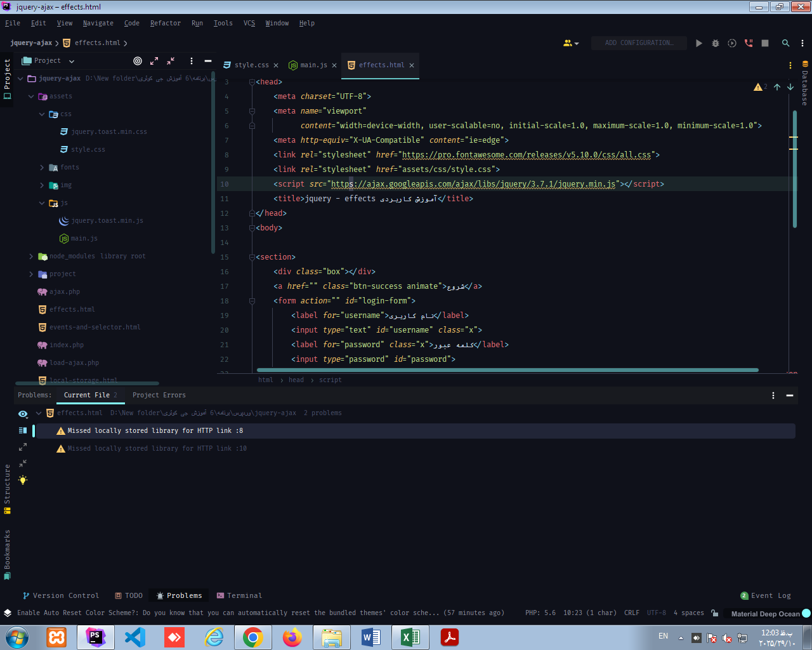Toggle the read-only lock icon in status bar
Viewport: 812px width, 650px height.
(x=715, y=613)
